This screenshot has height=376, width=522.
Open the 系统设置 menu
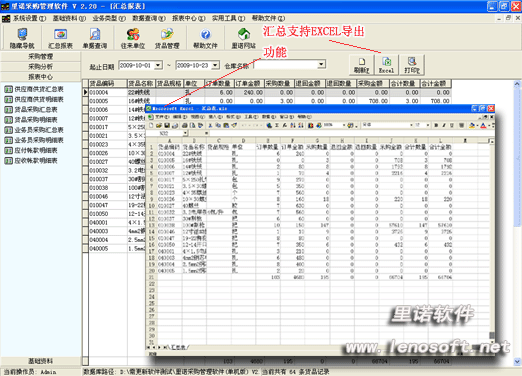pyautogui.click(x=30, y=18)
